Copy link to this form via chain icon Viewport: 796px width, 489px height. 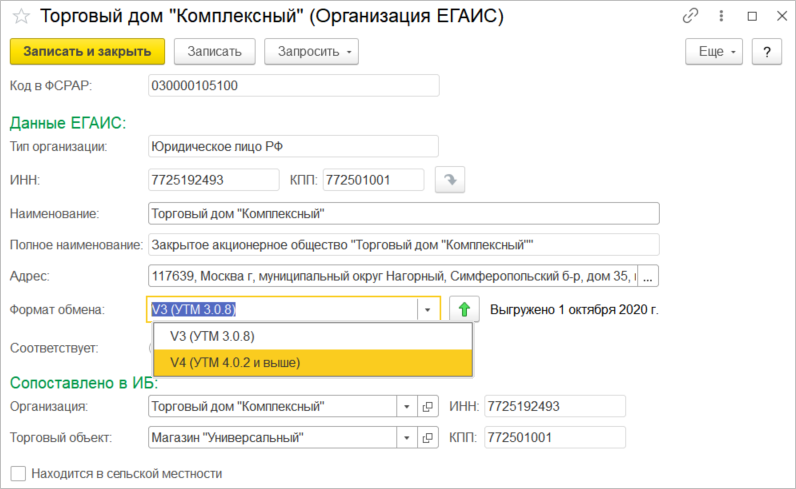click(x=690, y=17)
